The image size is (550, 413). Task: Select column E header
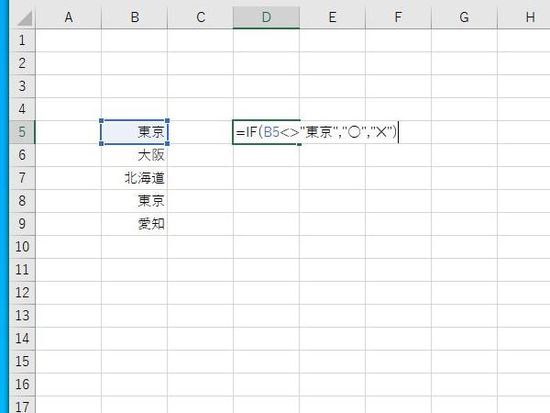(x=332, y=18)
